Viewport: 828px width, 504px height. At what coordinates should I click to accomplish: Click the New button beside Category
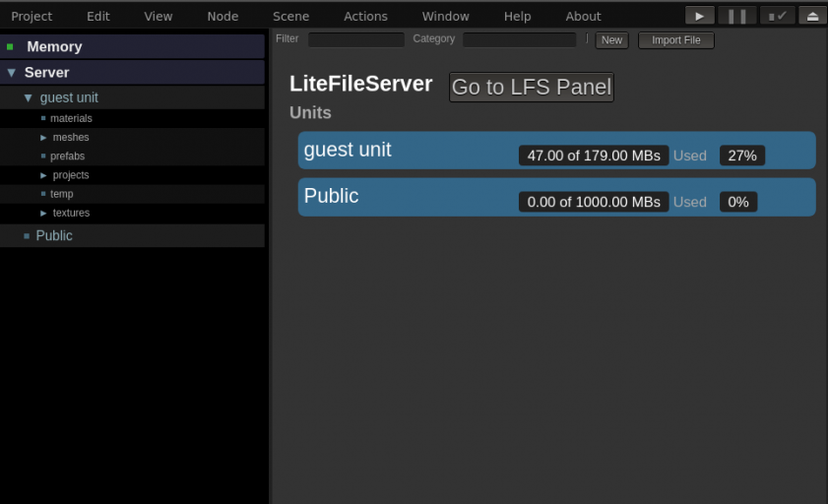click(x=611, y=40)
